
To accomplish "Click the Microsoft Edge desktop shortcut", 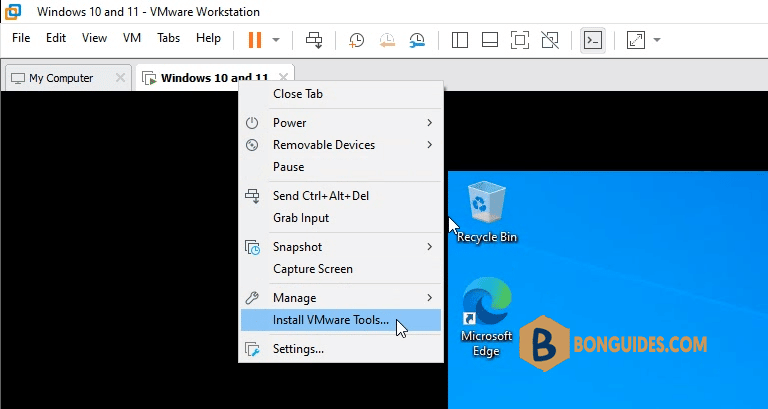I will [486, 316].
